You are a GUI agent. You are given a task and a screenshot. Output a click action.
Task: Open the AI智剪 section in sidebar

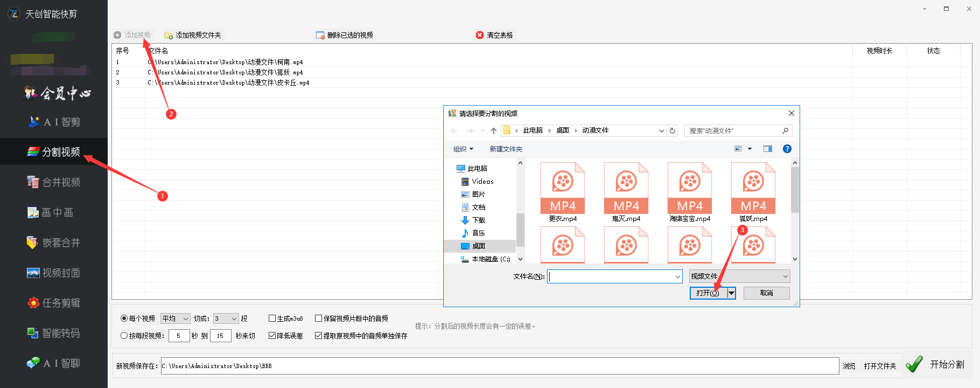pos(54,122)
